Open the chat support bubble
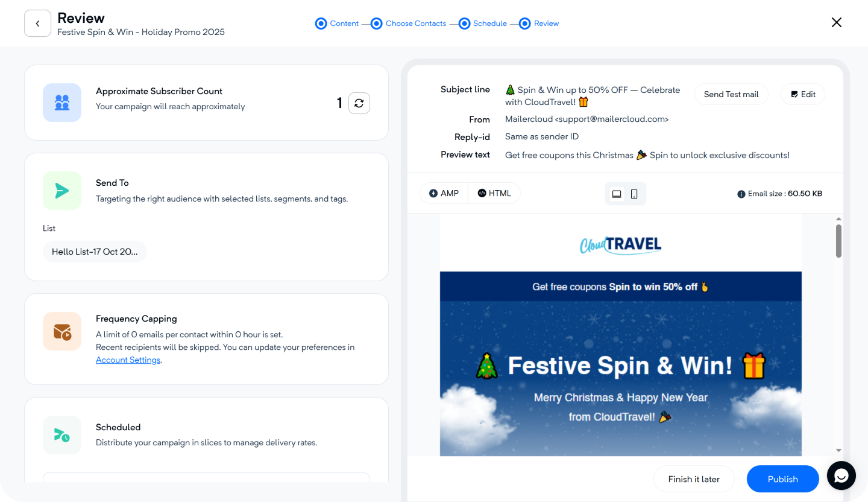 [x=841, y=476]
